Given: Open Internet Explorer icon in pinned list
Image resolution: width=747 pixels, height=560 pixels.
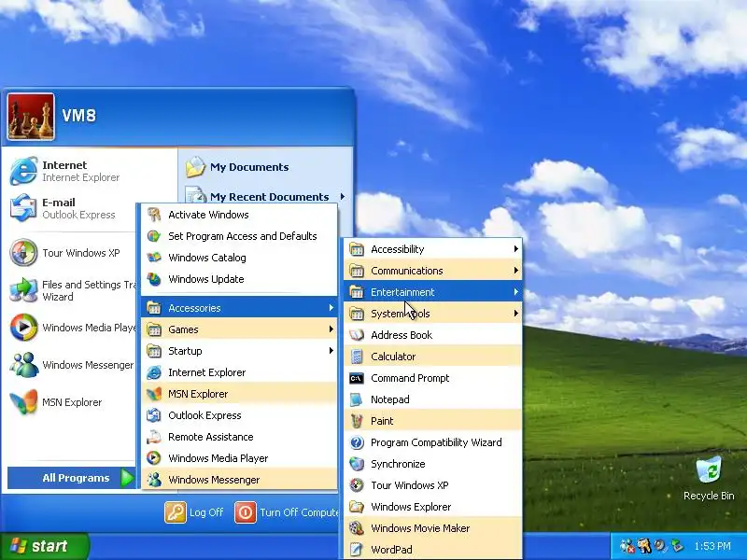Looking at the screenshot, I should [x=22, y=171].
